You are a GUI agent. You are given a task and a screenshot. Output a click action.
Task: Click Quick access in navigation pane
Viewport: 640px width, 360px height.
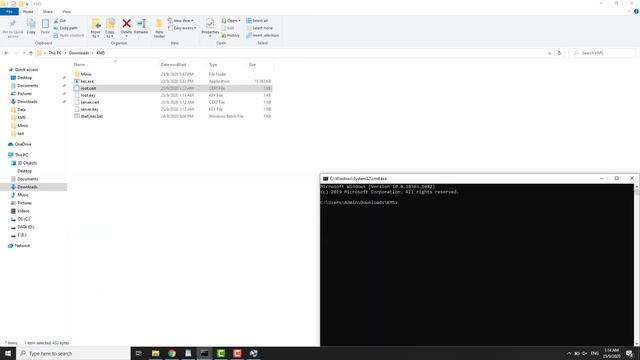pyautogui.click(x=26, y=70)
